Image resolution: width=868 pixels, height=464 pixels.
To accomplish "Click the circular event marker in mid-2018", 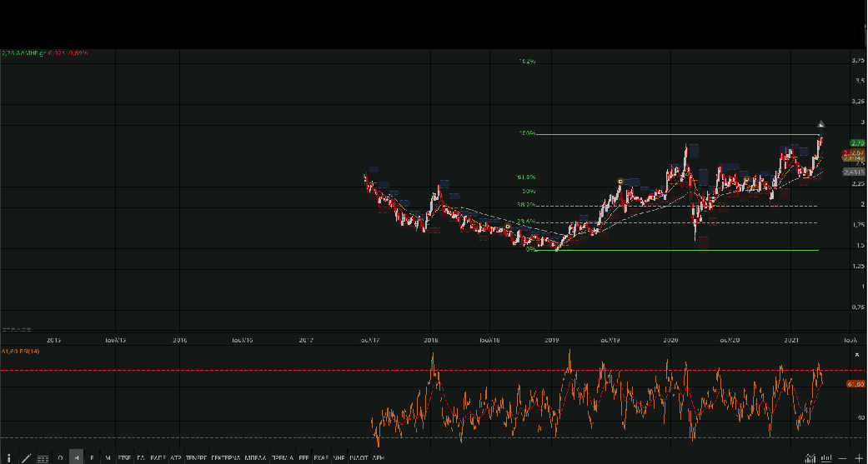I will [x=508, y=227].
